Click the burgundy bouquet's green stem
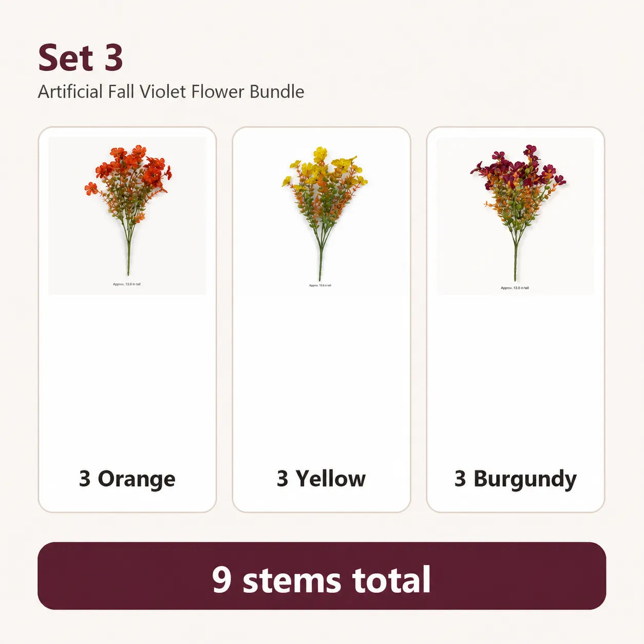 point(515,259)
